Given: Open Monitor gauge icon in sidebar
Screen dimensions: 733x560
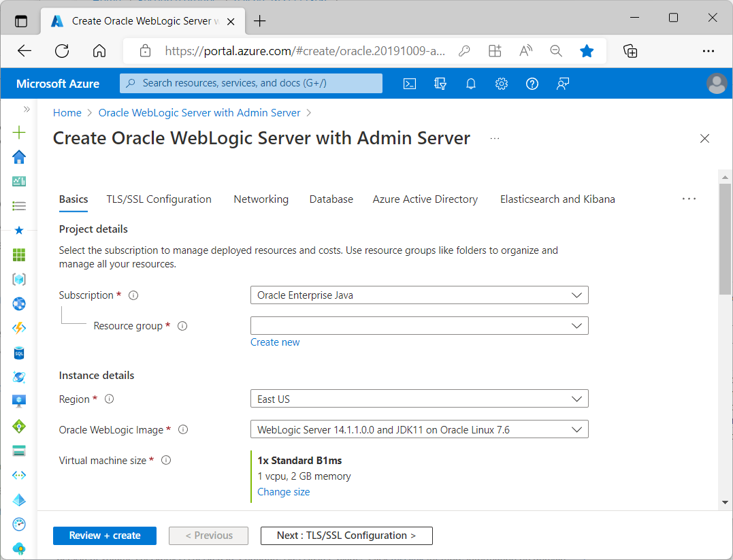Looking at the screenshot, I should [x=18, y=524].
